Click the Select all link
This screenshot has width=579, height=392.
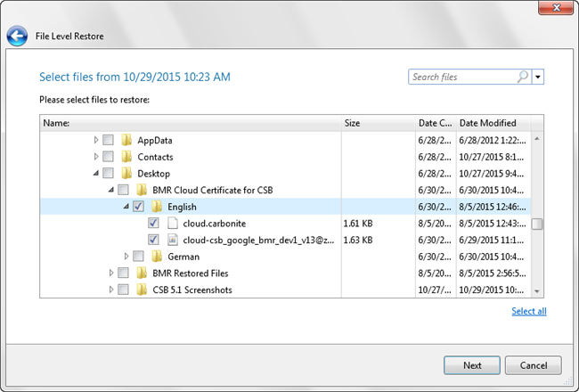pyautogui.click(x=529, y=311)
